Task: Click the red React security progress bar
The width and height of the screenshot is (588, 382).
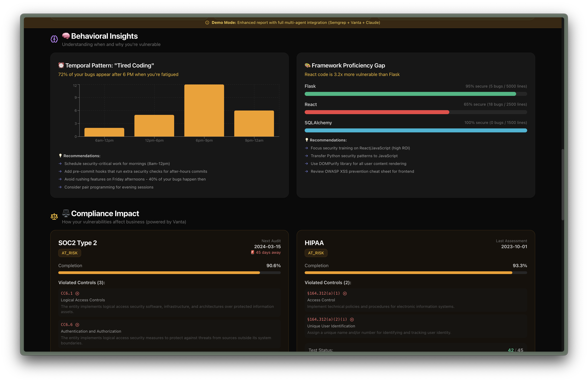Action: [x=377, y=112]
